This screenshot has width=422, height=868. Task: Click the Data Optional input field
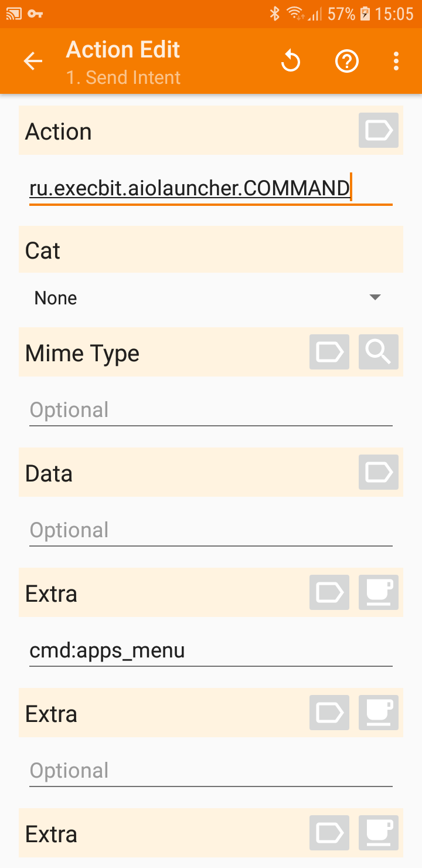pos(211,531)
